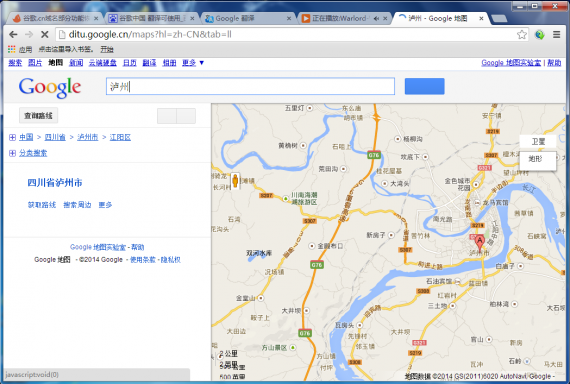Open the 更多 dropdown in top nav
This screenshot has width=570, height=384.
[193, 63]
